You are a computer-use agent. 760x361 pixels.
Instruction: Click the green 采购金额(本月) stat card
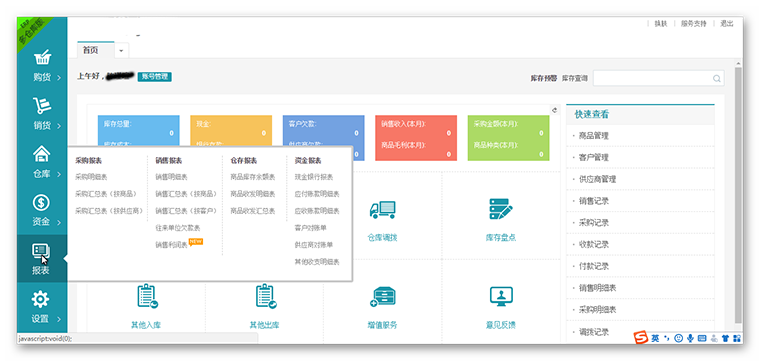point(508,138)
